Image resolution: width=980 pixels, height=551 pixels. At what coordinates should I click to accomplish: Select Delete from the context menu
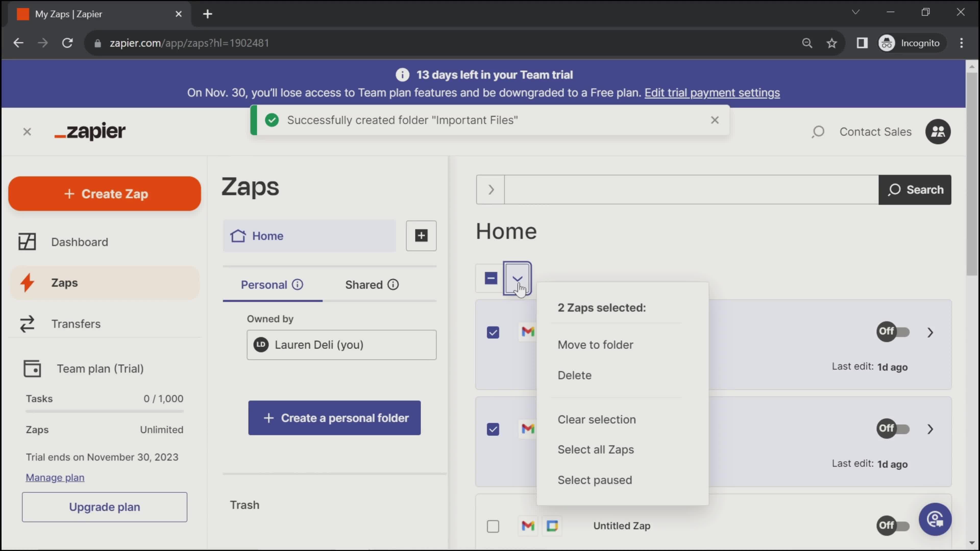coord(575,375)
